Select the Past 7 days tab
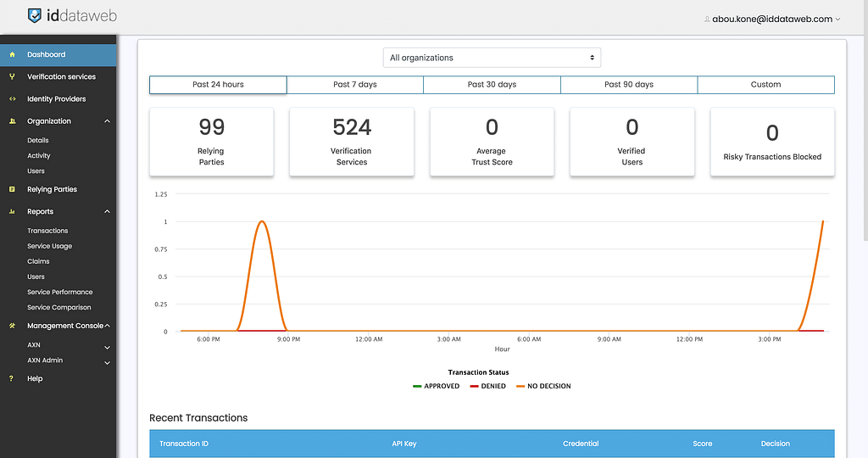 pos(355,85)
